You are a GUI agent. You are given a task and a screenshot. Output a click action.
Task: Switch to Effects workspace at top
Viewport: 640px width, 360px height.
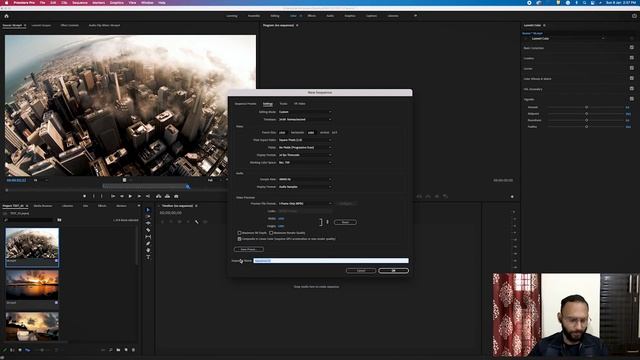click(311, 16)
